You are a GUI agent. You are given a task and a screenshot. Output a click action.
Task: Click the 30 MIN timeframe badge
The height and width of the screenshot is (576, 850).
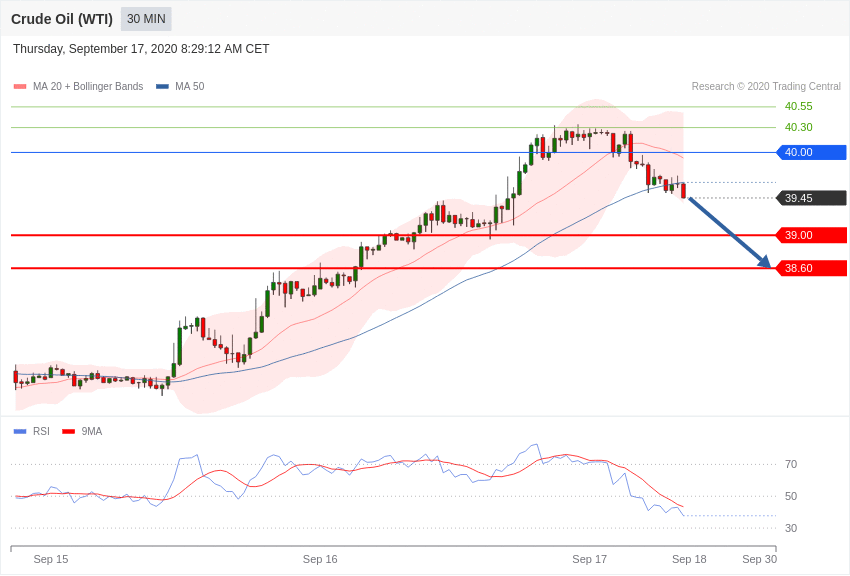pos(146,19)
